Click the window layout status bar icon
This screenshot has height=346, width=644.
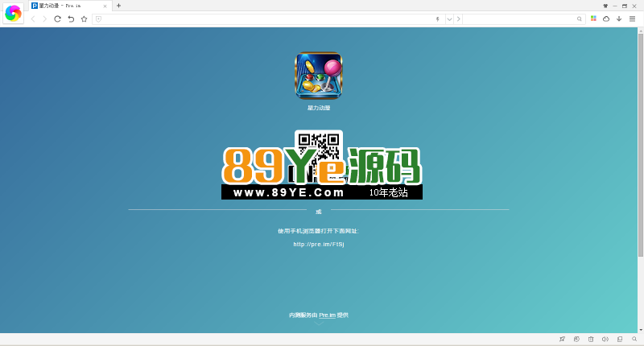point(620,339)
